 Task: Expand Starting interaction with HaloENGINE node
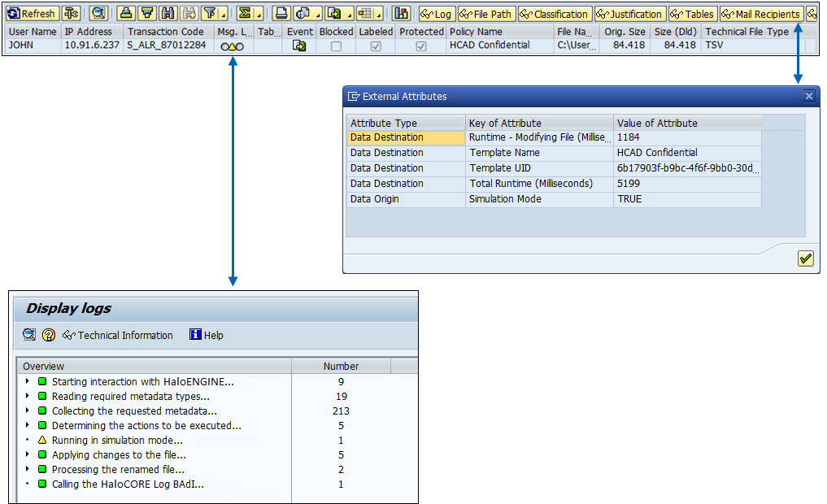click(x=27, y=381)
